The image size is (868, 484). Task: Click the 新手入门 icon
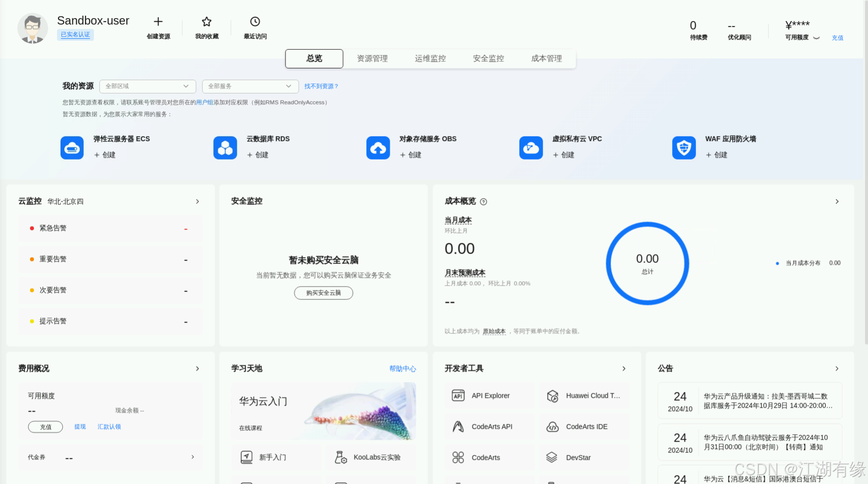(247, 457)
